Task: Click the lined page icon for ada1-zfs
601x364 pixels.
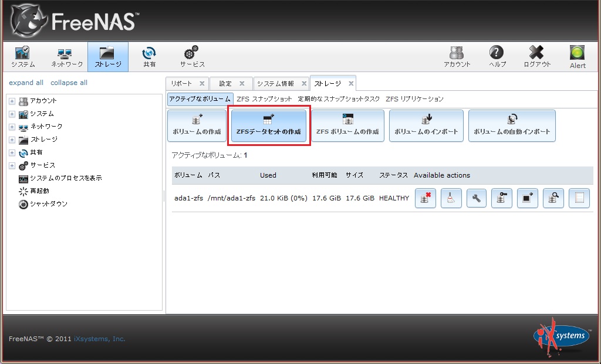Action: tap(579, 198)
